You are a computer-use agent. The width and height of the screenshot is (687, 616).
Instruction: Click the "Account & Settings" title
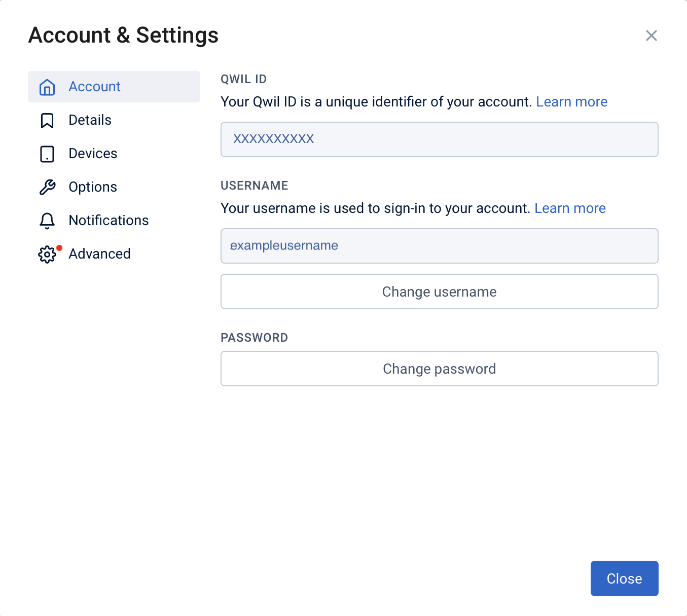124,35
